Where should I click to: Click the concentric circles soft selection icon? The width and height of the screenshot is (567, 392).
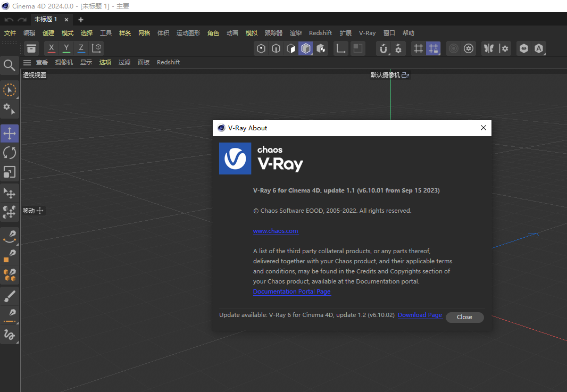coord(454,48)
